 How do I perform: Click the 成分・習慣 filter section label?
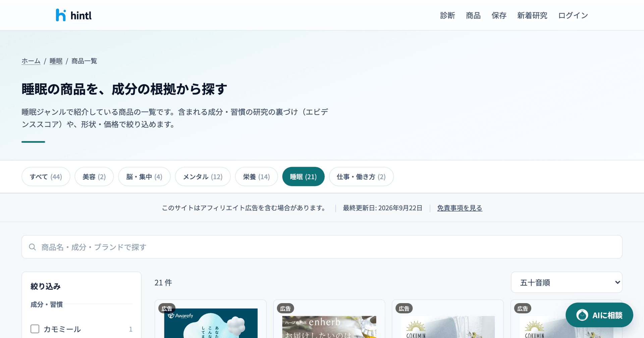(x=47, y=304)
